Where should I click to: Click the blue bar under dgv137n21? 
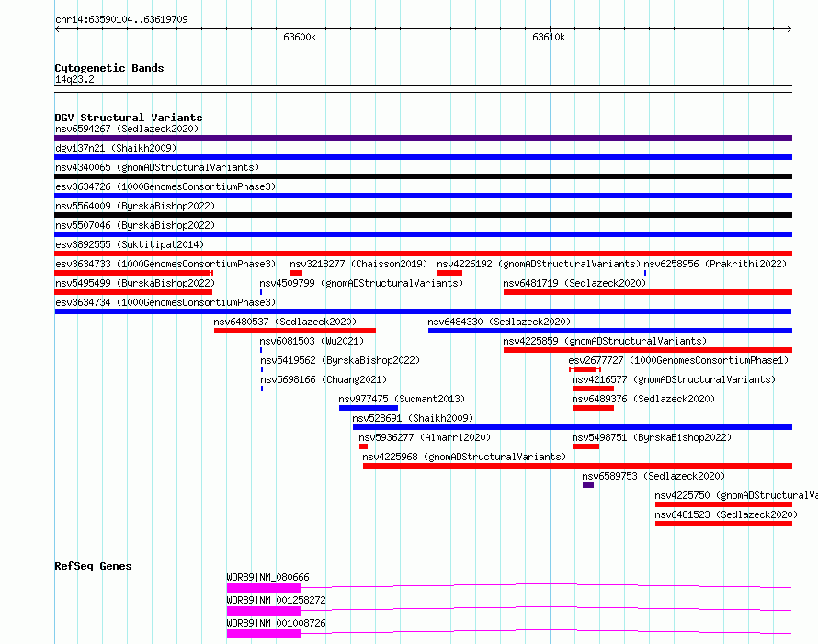click(423, 157)
